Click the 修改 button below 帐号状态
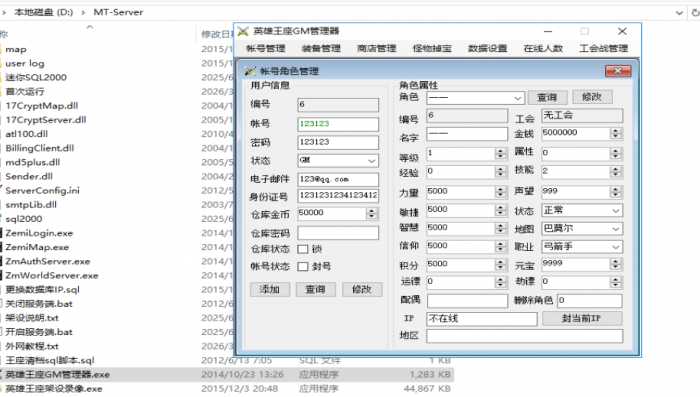Image resolution: width=700 pixels, height=397 pixels. tap(362, 289)
